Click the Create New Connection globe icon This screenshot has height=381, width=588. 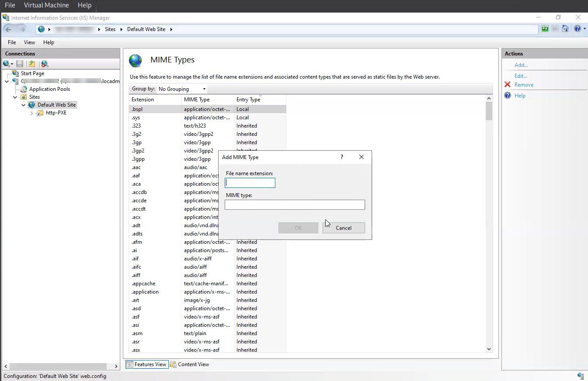(7, 64)
